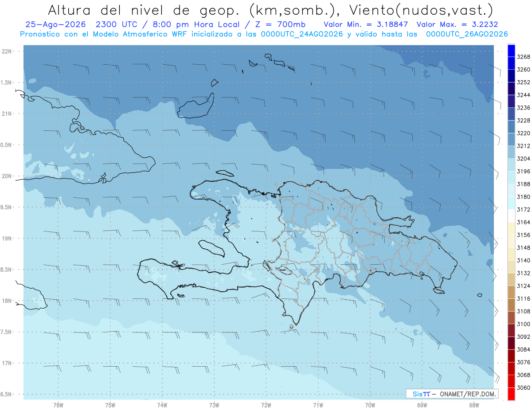Click the 68W longitude axis label
Viewport: 532px width, 411px height.
(x=473, y=405)
